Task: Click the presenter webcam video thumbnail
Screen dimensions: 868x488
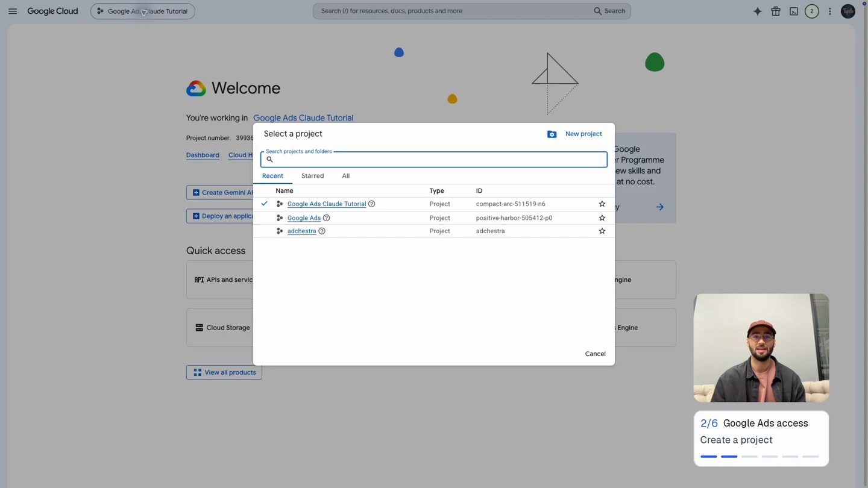Action: (761, 348)
